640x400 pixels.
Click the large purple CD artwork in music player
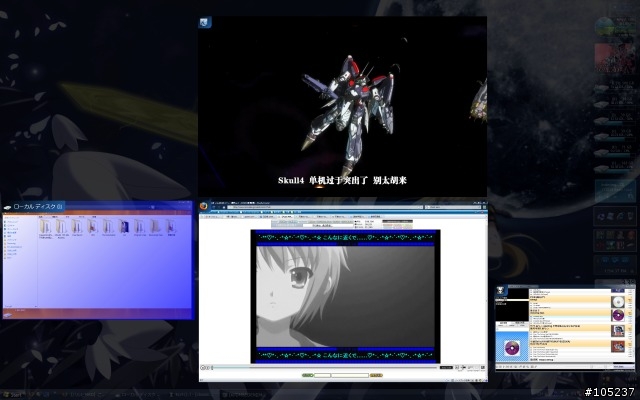pyautogui.click(x=512, y=348)
